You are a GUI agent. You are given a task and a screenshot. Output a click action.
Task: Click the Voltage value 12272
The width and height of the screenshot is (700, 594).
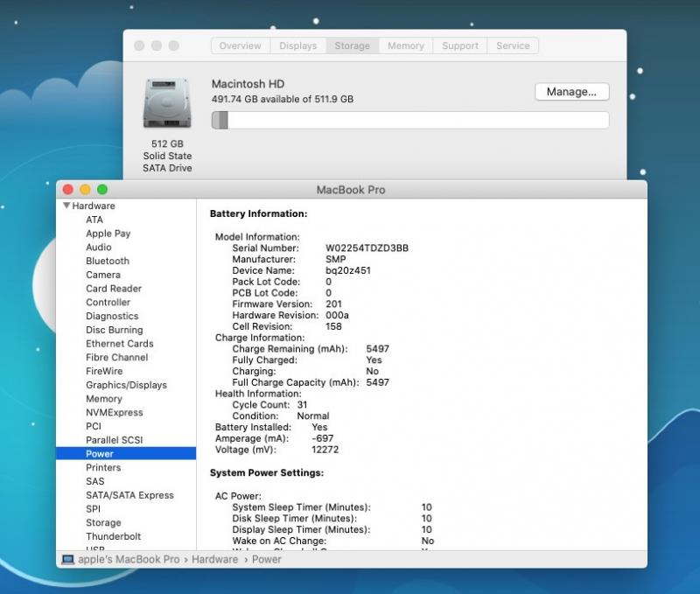325,450
